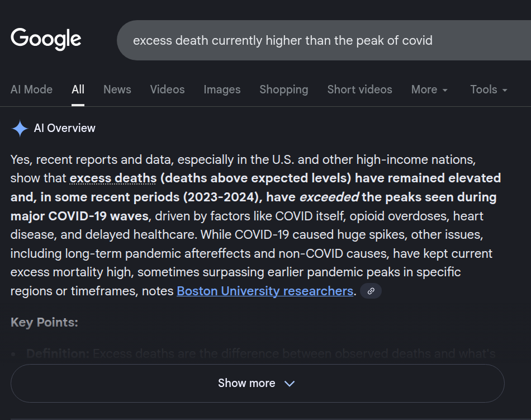Expand the overview with Show more
Screen dimensions: 531x420
[257, 383]
